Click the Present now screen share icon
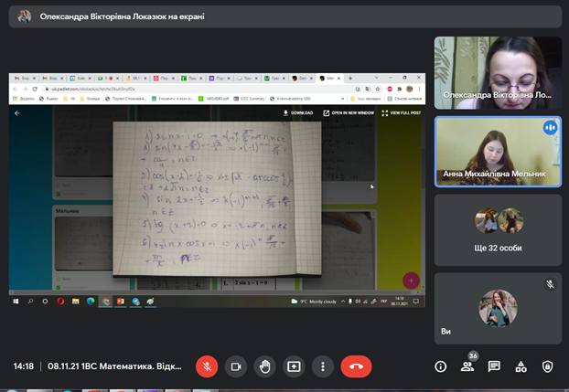 point(293,366)
